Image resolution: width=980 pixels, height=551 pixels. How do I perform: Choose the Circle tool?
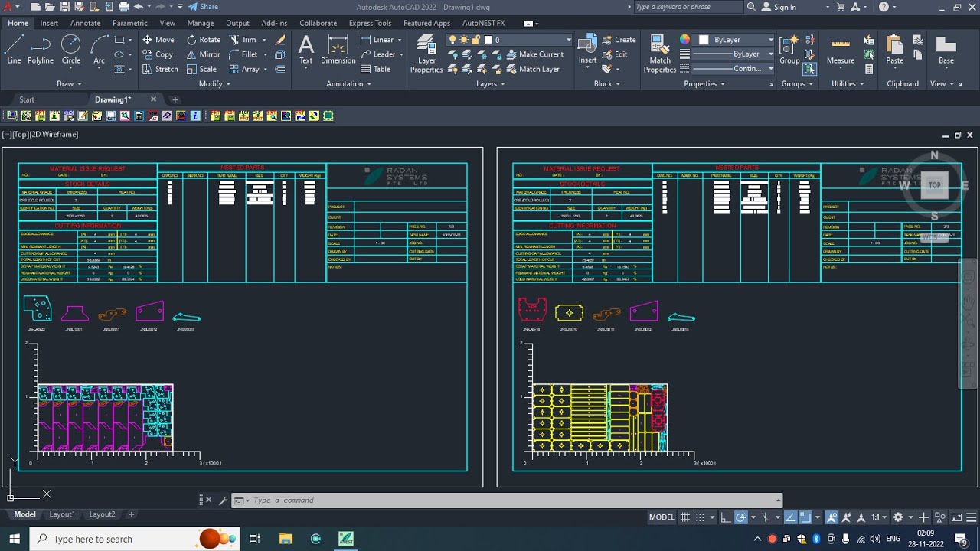pyautogui.click(x=70, y=50)
